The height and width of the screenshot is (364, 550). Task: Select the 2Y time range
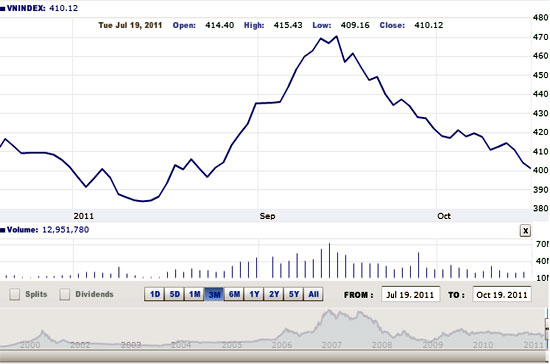pyautogui.click(x=274, y=294)
